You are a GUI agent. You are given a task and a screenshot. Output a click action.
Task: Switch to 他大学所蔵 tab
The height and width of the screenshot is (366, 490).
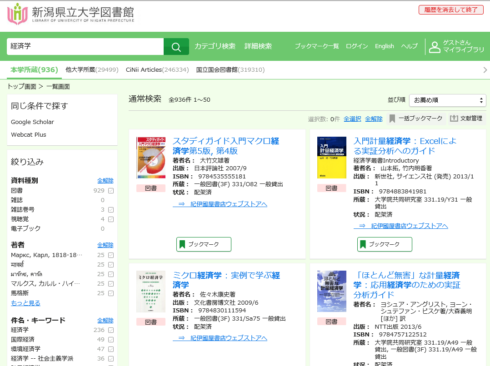(92, 70)
